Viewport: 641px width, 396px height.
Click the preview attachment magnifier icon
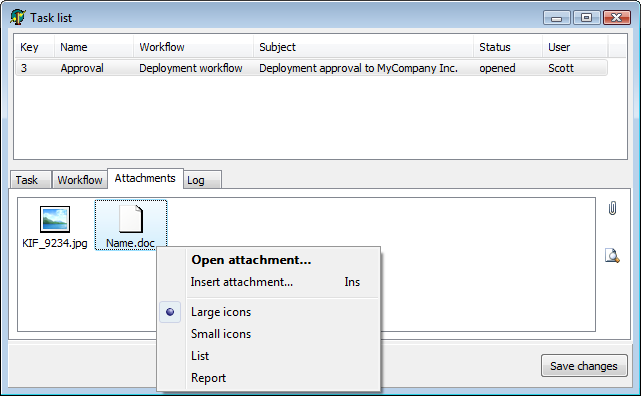pos(612,256)
